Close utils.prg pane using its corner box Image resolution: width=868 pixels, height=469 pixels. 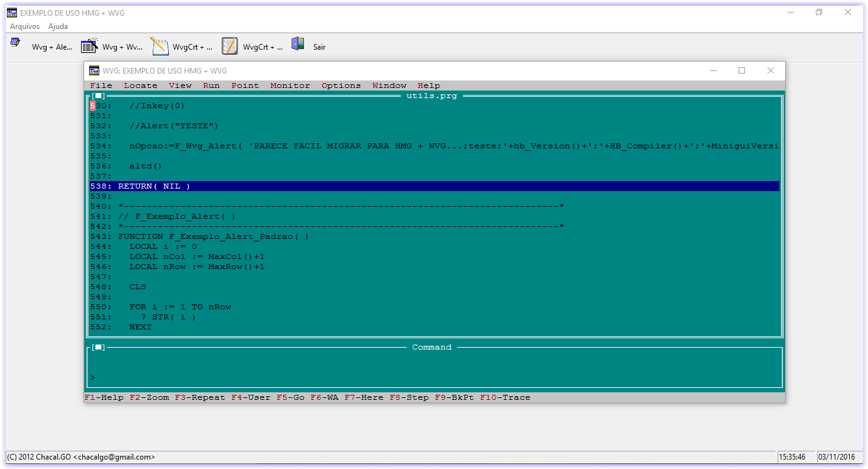coord(98,96)
